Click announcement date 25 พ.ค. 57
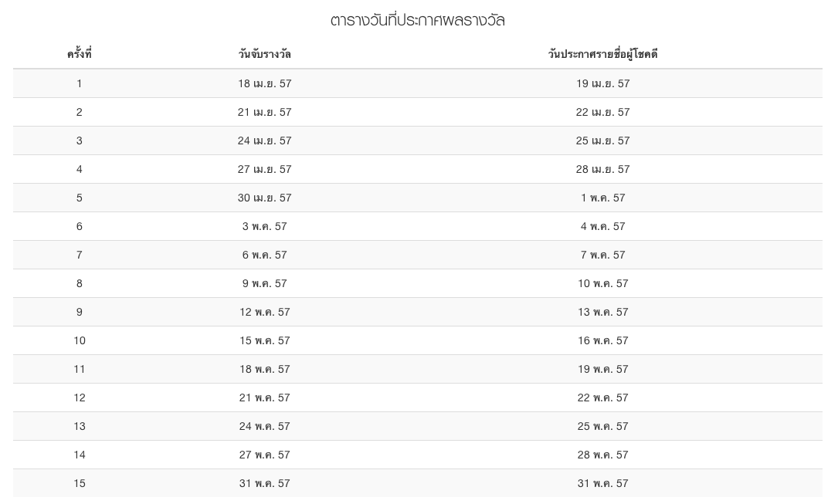Viewport: 838px width, 504px height. (x=603, y=426)
